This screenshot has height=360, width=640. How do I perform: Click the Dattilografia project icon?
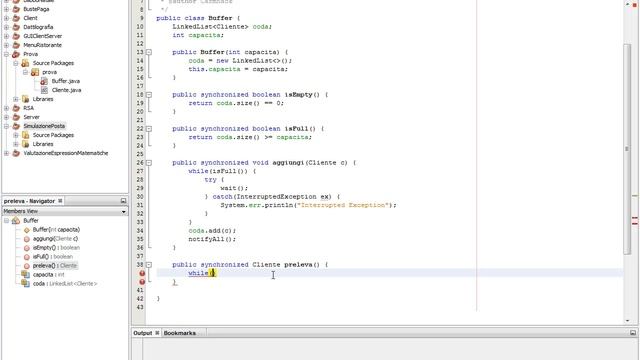coord(16,27)
